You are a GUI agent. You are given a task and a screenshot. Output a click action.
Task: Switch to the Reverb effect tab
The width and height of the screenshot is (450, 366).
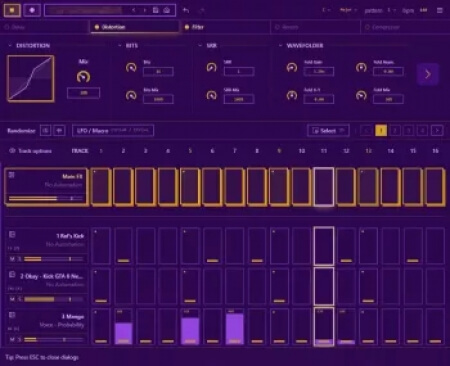(315, 27)
